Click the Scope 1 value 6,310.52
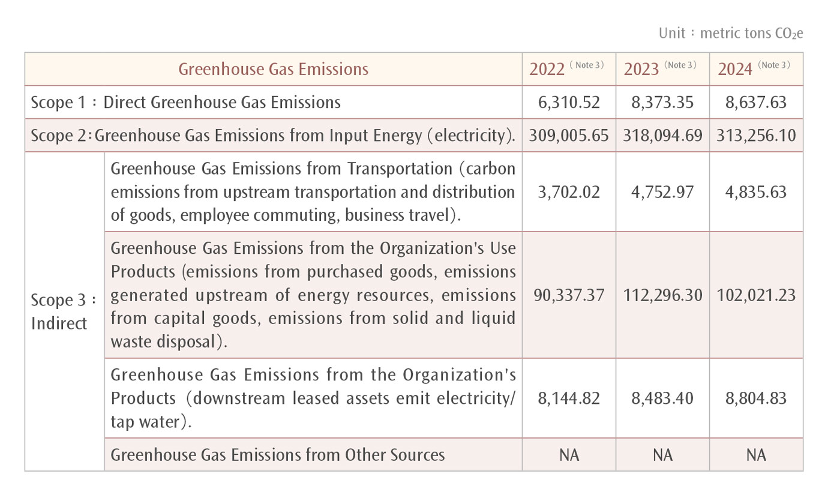The image size is (828, 504). pos(569,102)
